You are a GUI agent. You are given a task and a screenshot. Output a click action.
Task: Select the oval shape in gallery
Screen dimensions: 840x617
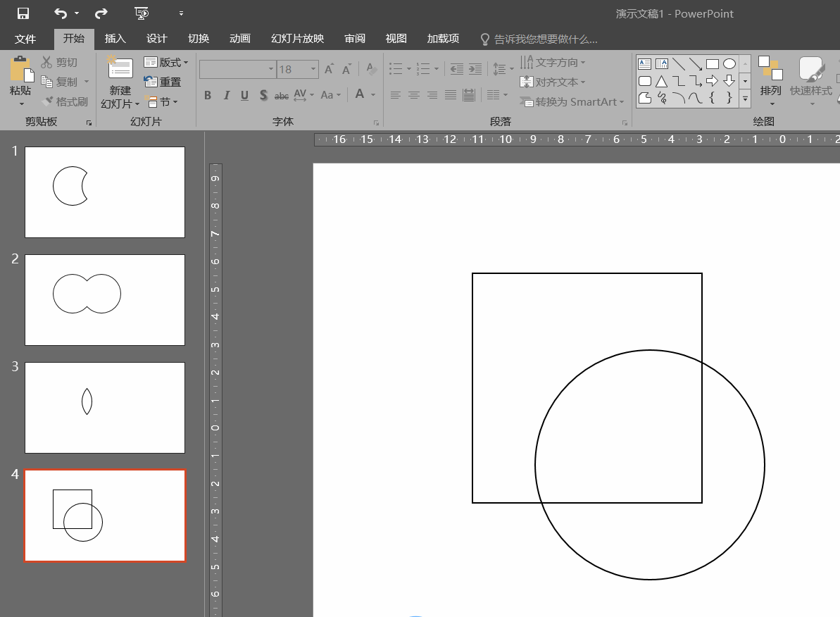pyautogui.click(x=729, y=64)
